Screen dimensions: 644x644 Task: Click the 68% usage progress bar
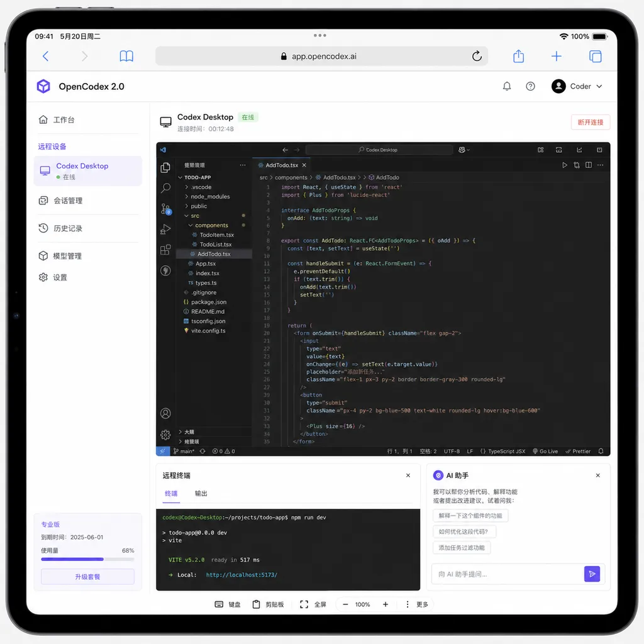[x=87, y=559]
